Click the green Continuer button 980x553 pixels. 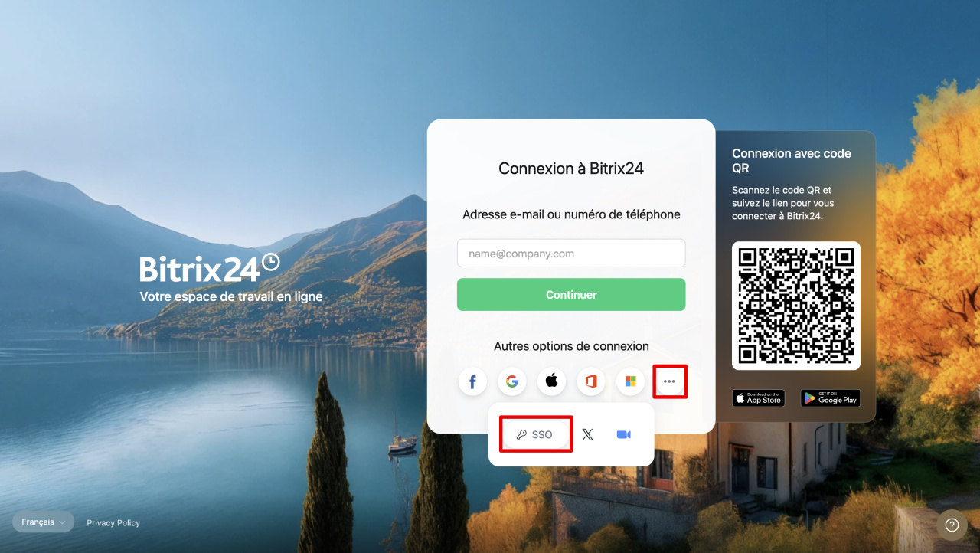pyautogui.click(x=571, y=295)
